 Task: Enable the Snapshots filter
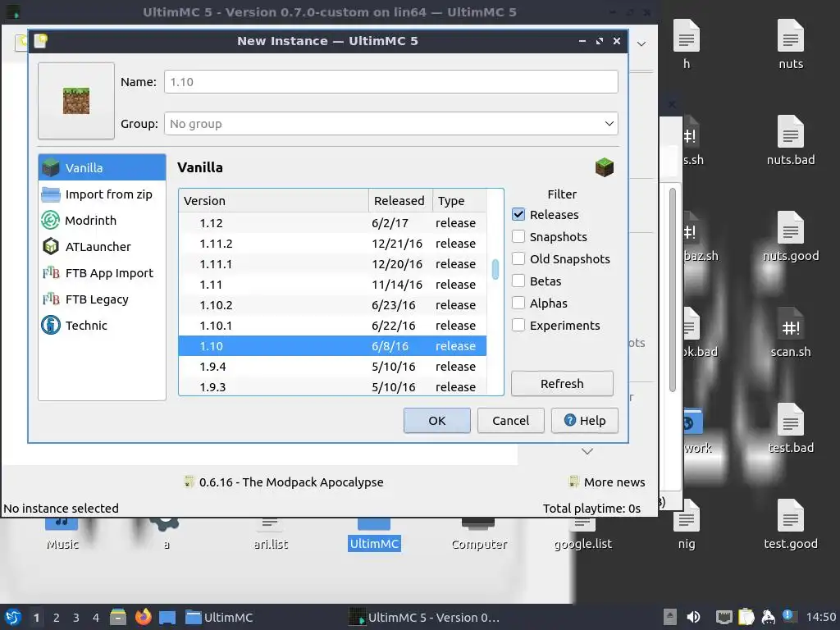518,236
